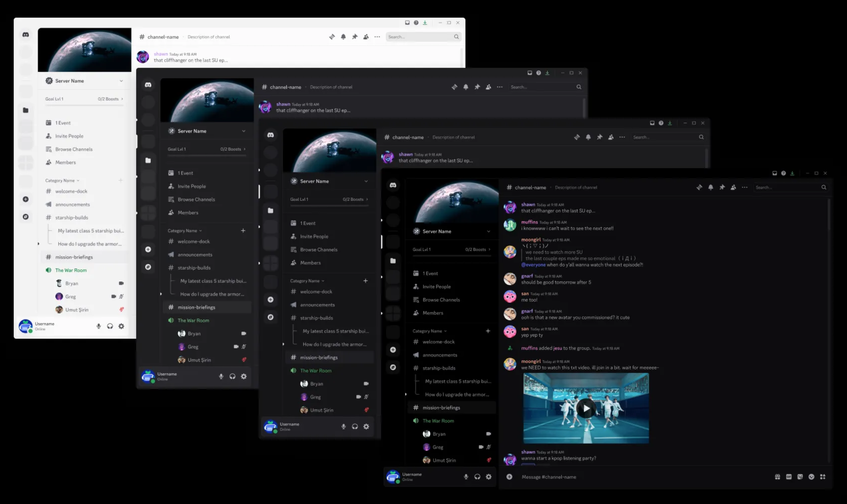Screen dimensions: 847x504
Task: Mute your microphone in the user panel
Action: coord(466,477)
